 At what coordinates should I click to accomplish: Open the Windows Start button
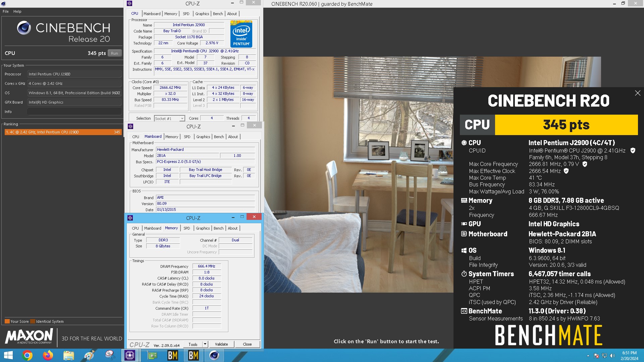pos(8,355)
